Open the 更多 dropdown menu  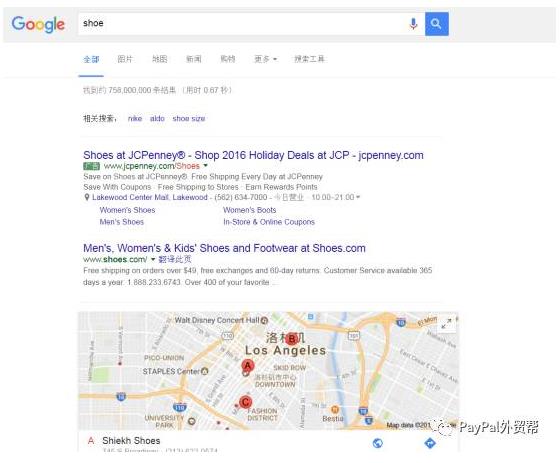point(265,59)
